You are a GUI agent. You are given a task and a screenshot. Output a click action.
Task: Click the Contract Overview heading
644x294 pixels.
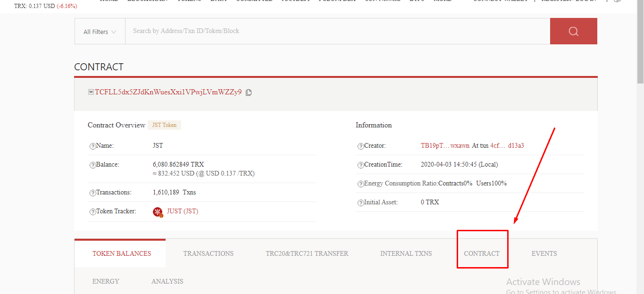[117, 125]
